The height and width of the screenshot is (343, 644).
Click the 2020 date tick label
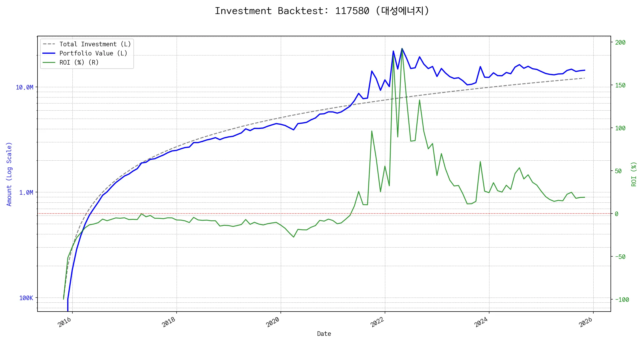[273, 322]
